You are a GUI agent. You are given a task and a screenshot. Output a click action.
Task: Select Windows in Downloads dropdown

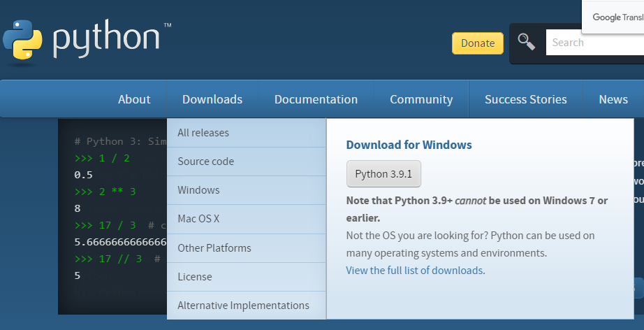pos(247,190)
